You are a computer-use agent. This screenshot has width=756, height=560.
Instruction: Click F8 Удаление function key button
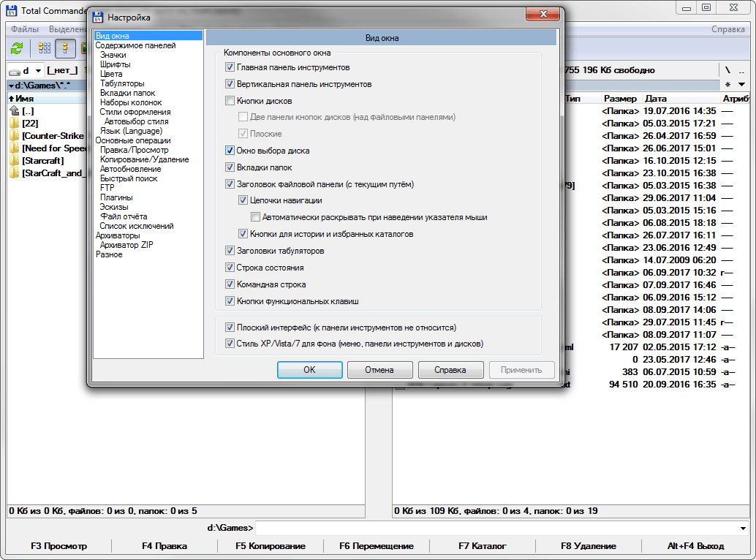click(x=589, y=546)
